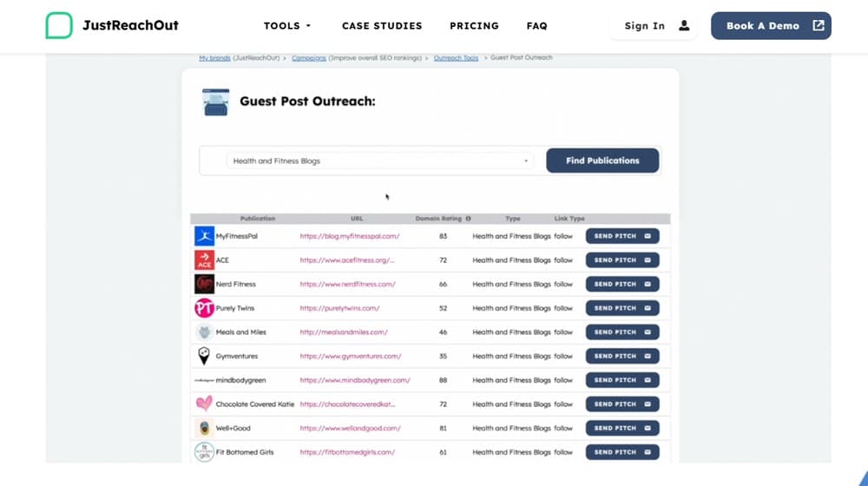
Task: Open the gymventures.com URL
Action: coord(351,357)
